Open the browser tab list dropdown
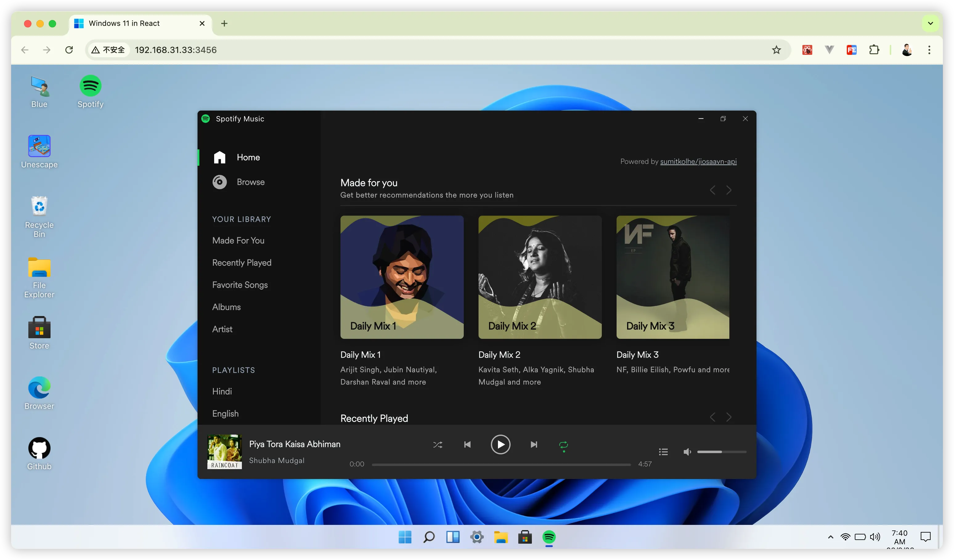 [x=930, y=23]
